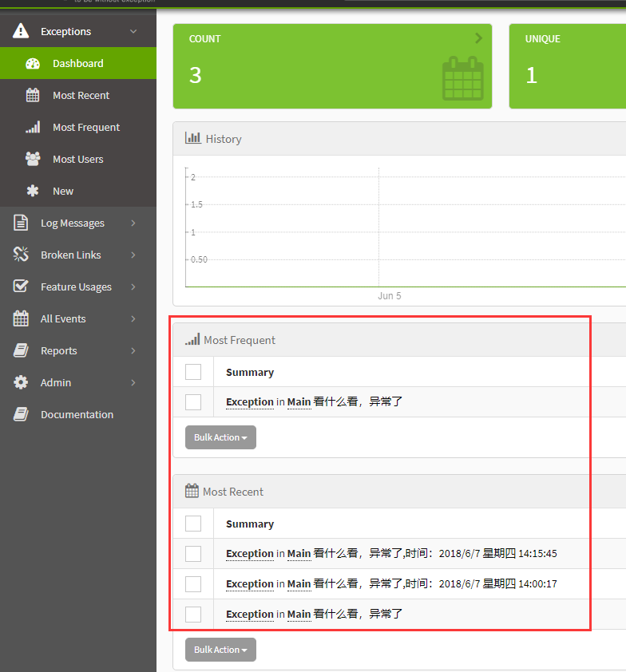Image resolution: width=626 pixels, height=672 pixels.
Task: Check the last Most Recent exception row
Action: (x=193, y=615)
